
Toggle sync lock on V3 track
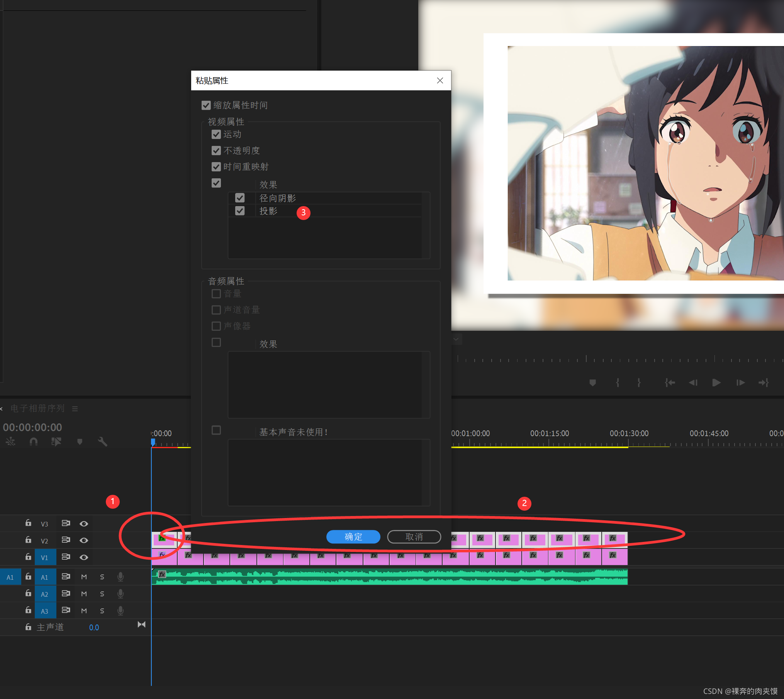[66, 523]
